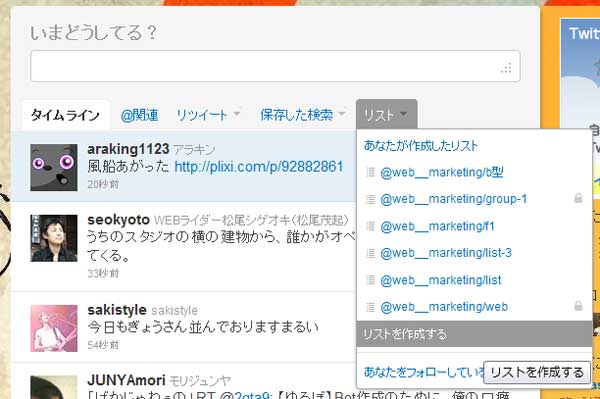This screenshot has height=399, width=600.
Task: Open the @web__marketing/web list
Action: coord(444,307)
